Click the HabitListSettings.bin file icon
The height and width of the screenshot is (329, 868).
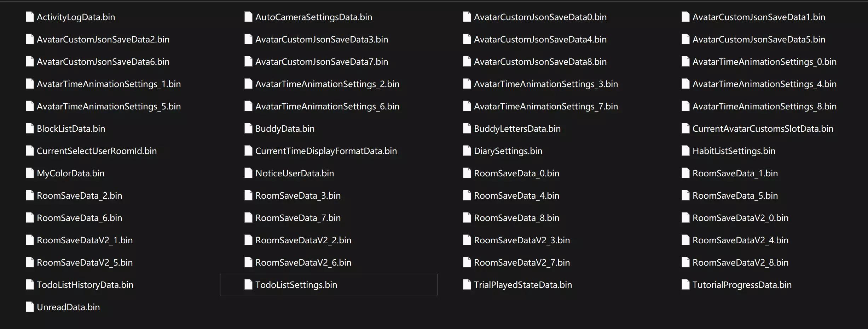pyautogui.click(x=685, y=151)
